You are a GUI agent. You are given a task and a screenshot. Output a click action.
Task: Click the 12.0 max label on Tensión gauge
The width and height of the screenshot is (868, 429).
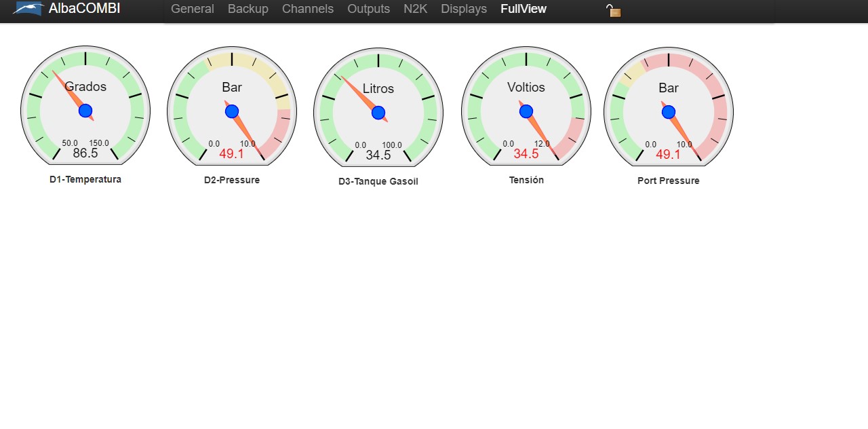click(x=542, y=144)
